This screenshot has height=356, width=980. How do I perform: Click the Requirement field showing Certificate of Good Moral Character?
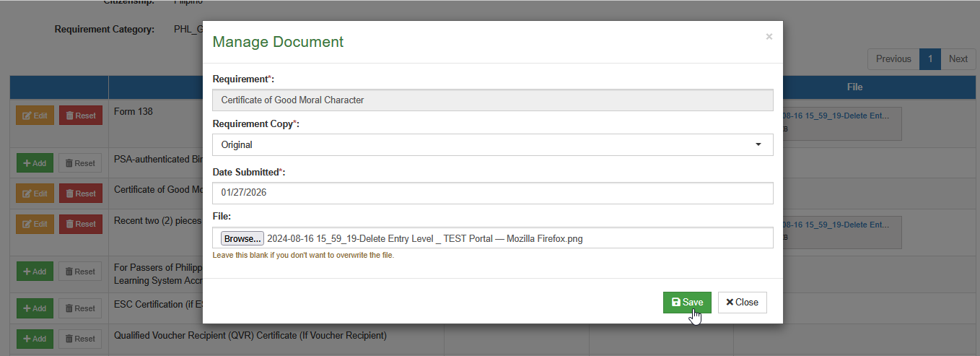pos(493,100)
